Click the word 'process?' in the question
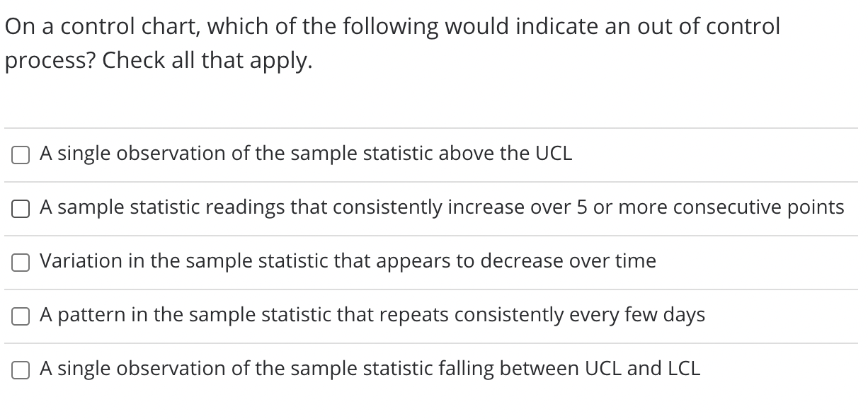868x419 pixels. [x=50, y=62]
